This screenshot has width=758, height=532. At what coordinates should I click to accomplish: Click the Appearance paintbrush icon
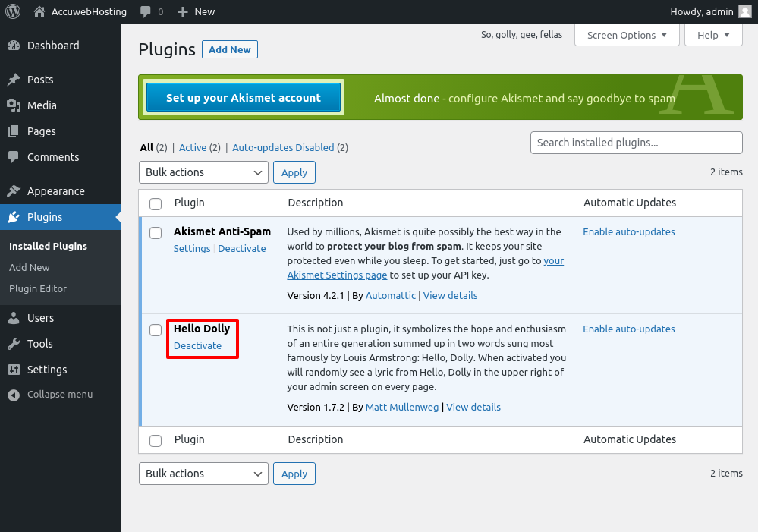point(14,191)
